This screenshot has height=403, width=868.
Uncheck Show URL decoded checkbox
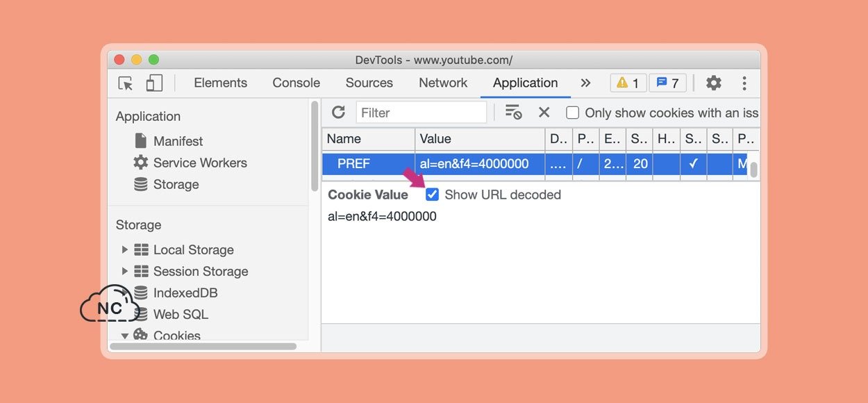tap(432, 195)
